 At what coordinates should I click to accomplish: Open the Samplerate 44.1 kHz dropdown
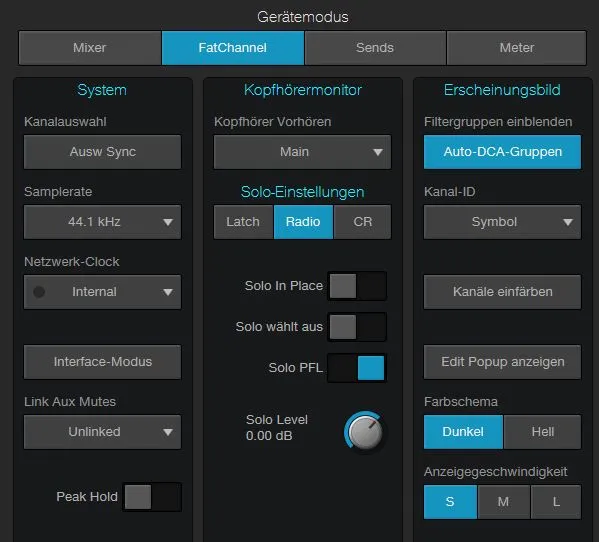pos(102,222)
